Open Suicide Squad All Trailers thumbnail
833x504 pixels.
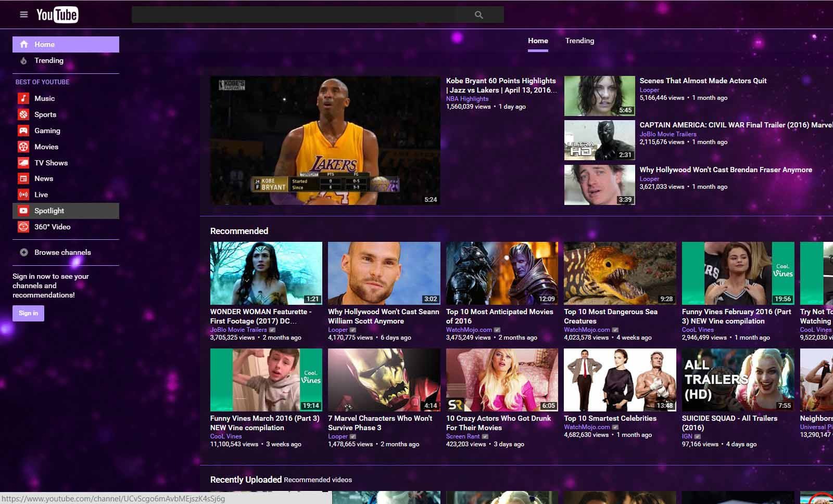pos(738,380)
